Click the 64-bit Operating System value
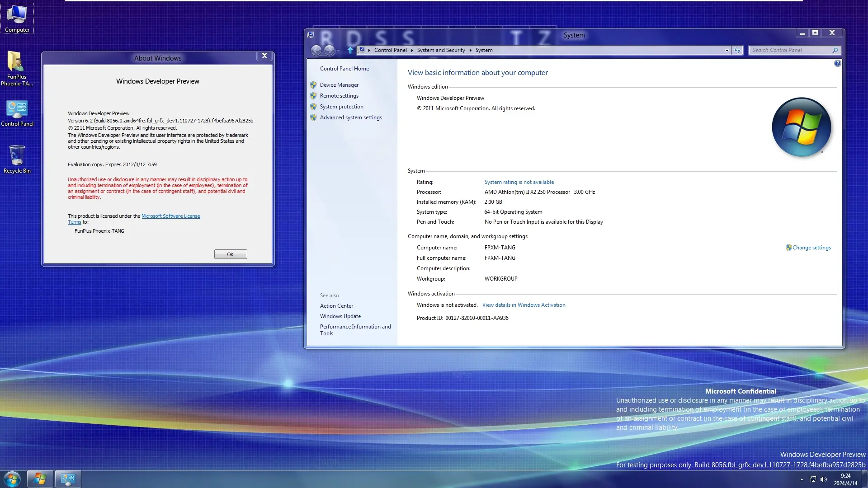Image resolution: width=868 pixels, height=488 pixels. [x=513, y=212]
